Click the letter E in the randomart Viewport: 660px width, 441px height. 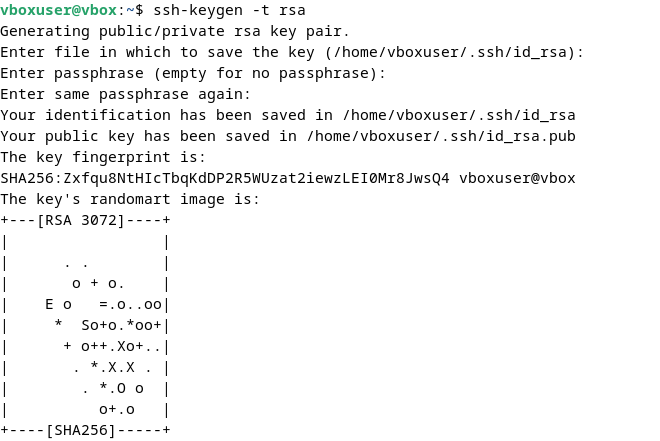tap(49, 304)
